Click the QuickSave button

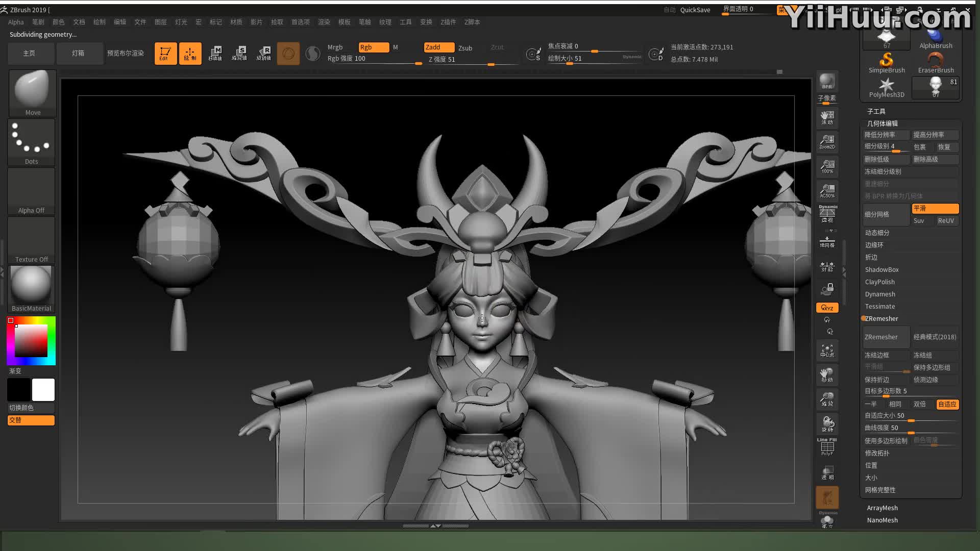tap(695, 10)
